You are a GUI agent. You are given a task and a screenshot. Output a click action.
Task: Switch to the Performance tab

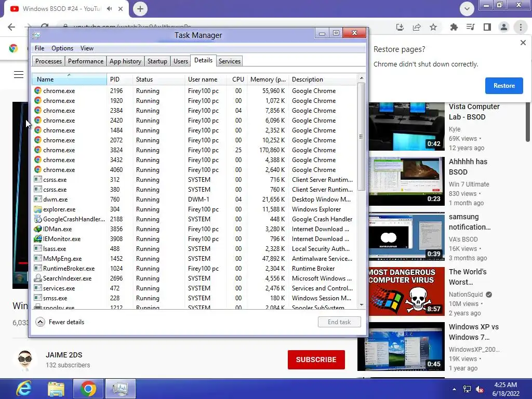point(86,61)
